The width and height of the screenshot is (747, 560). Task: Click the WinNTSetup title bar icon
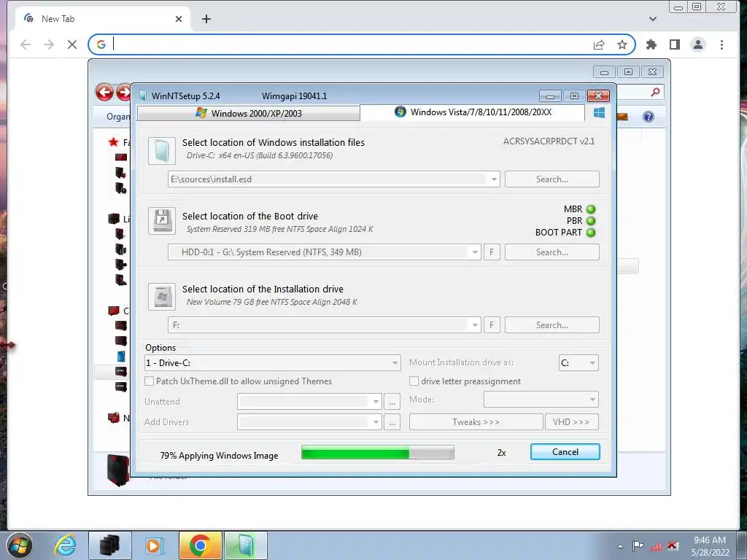(143, 96)
